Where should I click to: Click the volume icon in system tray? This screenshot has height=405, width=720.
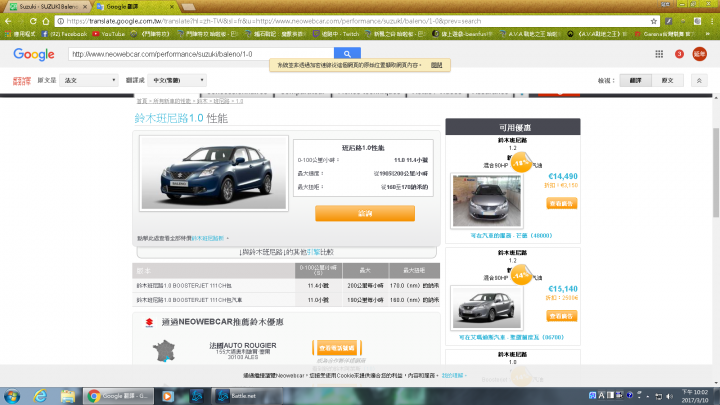tap(669, 396)
